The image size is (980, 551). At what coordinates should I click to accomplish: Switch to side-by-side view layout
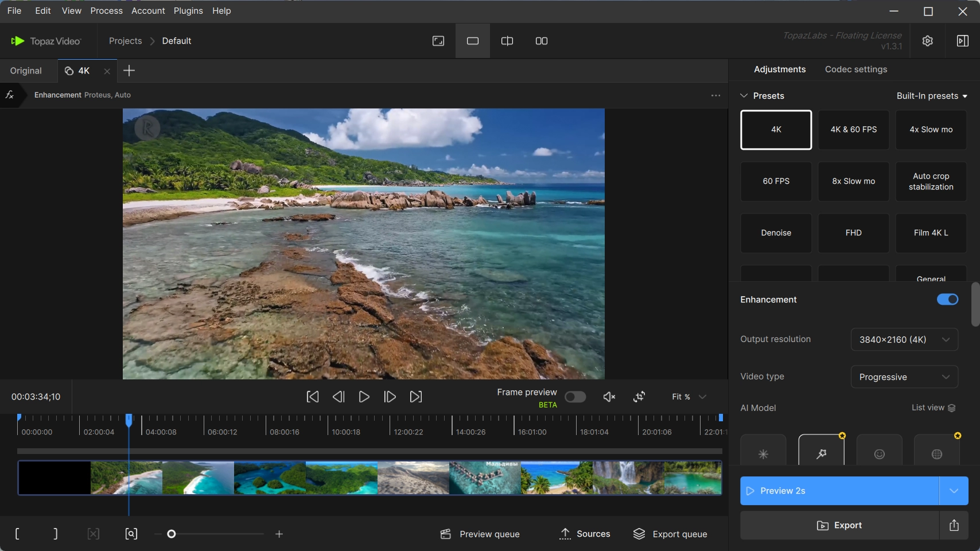click(x=541, y=41)
